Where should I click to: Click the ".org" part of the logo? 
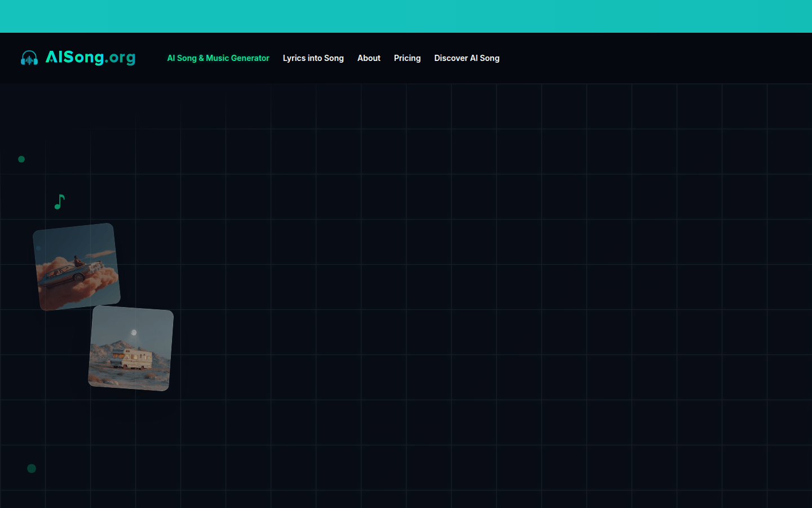(120, 58)
